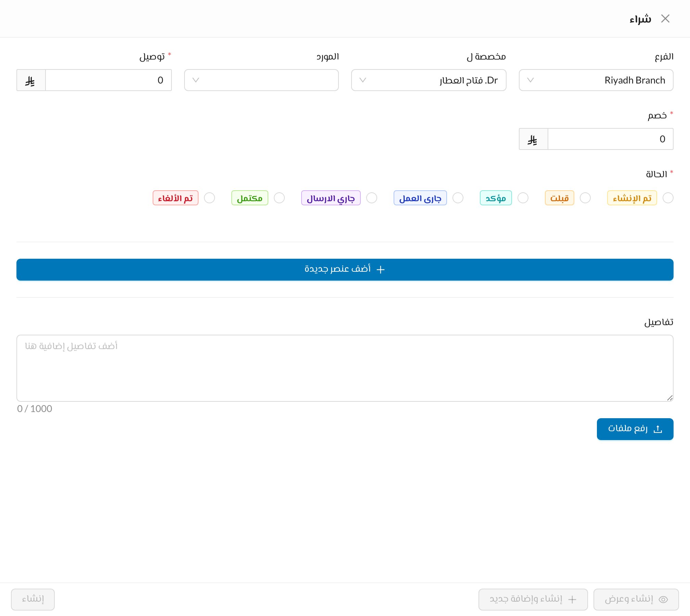Screen dimensions: 690x616
Task: Close the شراء purchase dialog
Action: [x=665, y=18]
